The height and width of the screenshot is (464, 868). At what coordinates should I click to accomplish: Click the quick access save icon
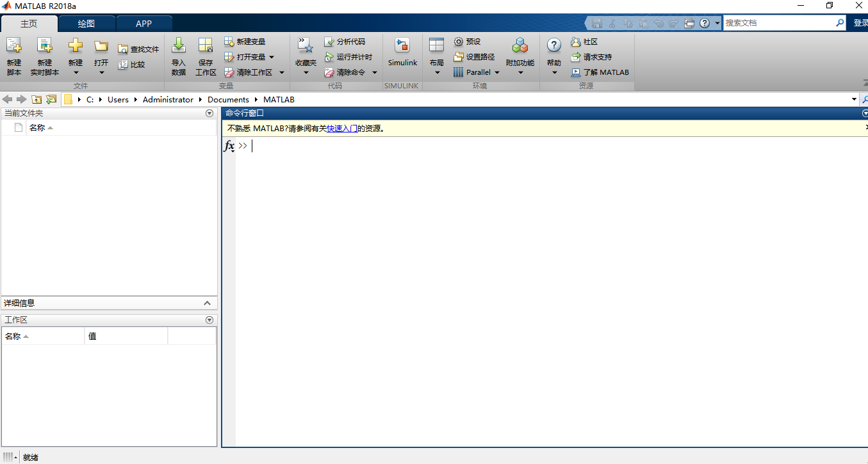(597, 23)
